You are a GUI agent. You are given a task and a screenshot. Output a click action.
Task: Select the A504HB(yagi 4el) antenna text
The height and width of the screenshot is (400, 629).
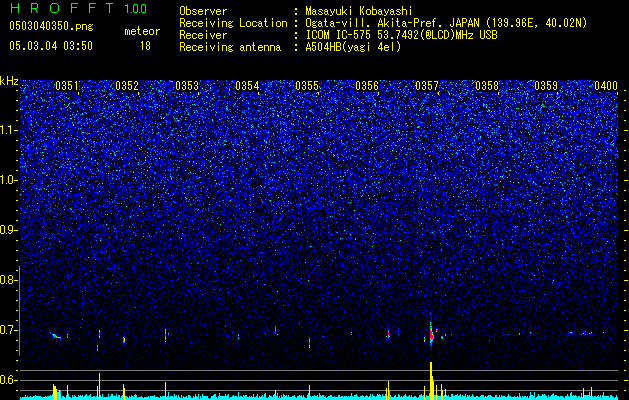pos(353,47)
